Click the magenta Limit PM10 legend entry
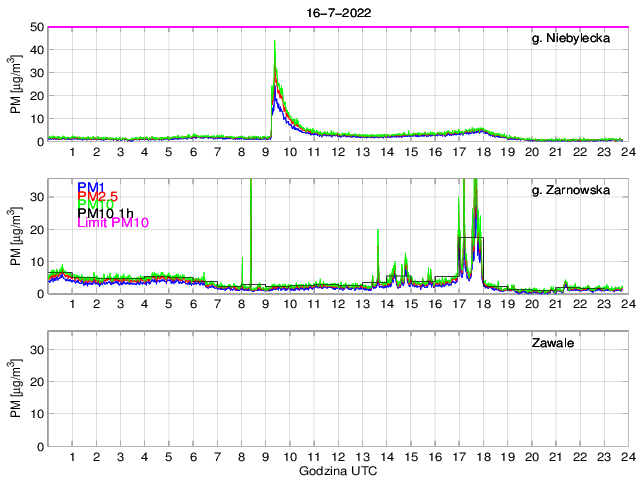 (112, 223)
